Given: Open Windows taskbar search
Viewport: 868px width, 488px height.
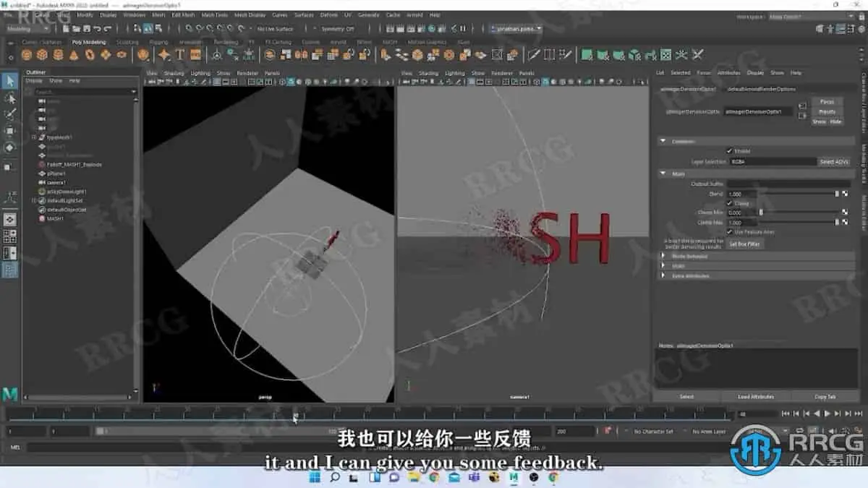Looking at the screenshot, I should pyautogui.click(x=335, y=477).
